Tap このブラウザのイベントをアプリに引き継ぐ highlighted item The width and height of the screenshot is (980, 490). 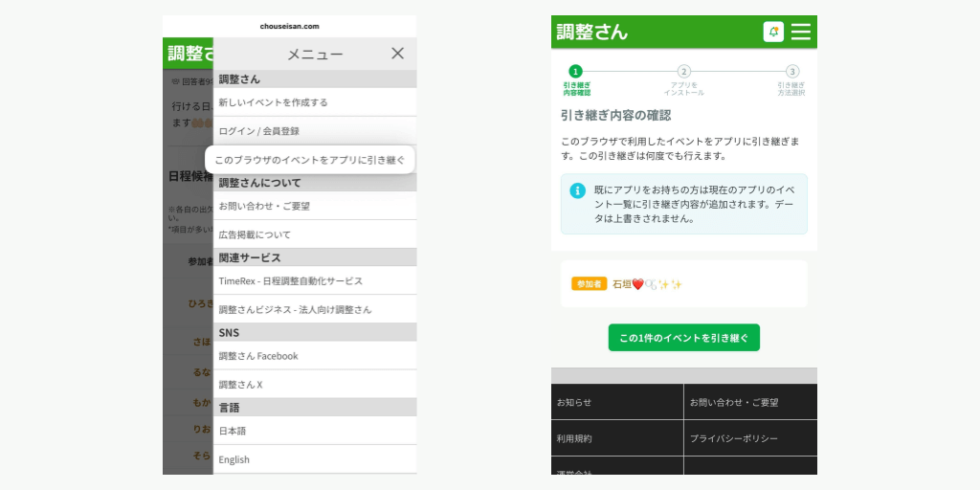(310, 160)
